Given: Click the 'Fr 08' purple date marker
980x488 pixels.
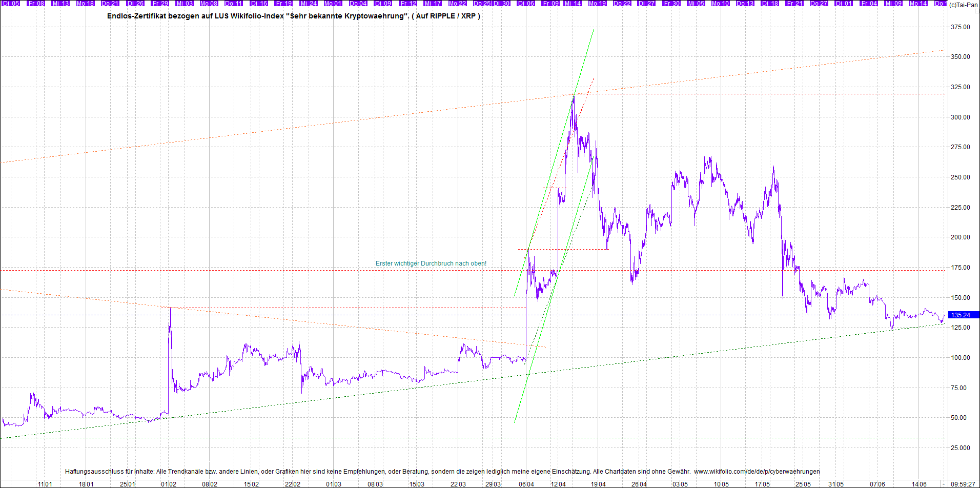Looking at the screenshot, I should point(36,4).
